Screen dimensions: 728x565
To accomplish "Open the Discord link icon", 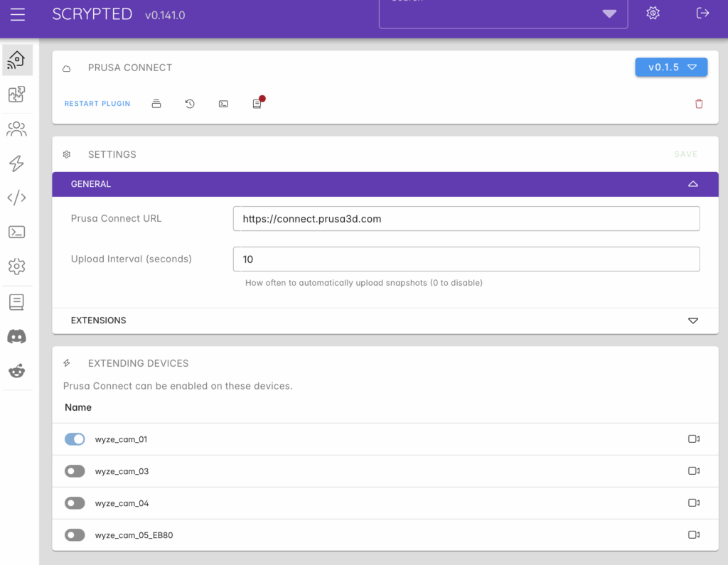I will [16, 336].
